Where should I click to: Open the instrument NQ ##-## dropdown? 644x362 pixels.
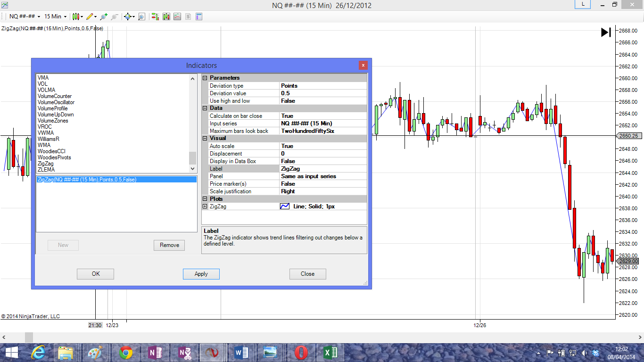click(x=25, y=16)
